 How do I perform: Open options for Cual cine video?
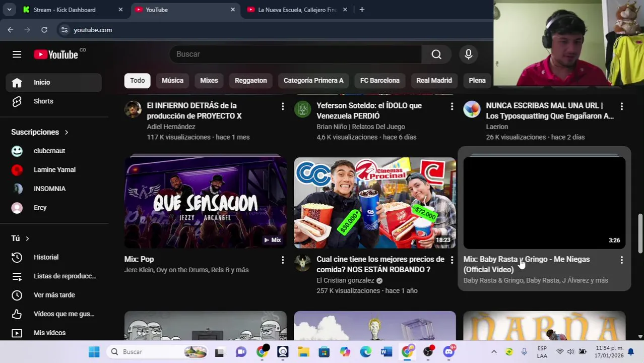click(x=452, y=260)
